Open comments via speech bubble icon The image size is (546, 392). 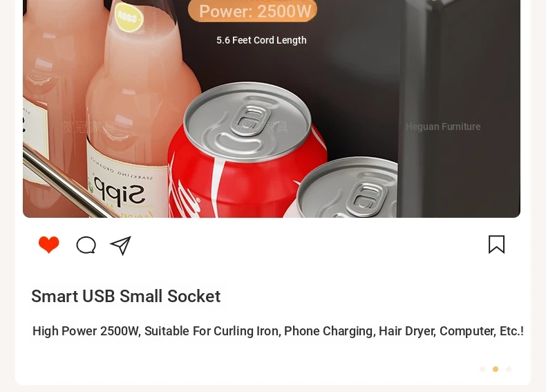[x=86, y=245]
